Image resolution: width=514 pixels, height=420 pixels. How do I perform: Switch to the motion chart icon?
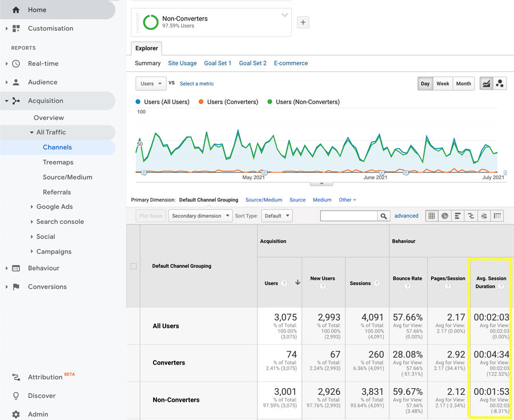coord(500,83)
